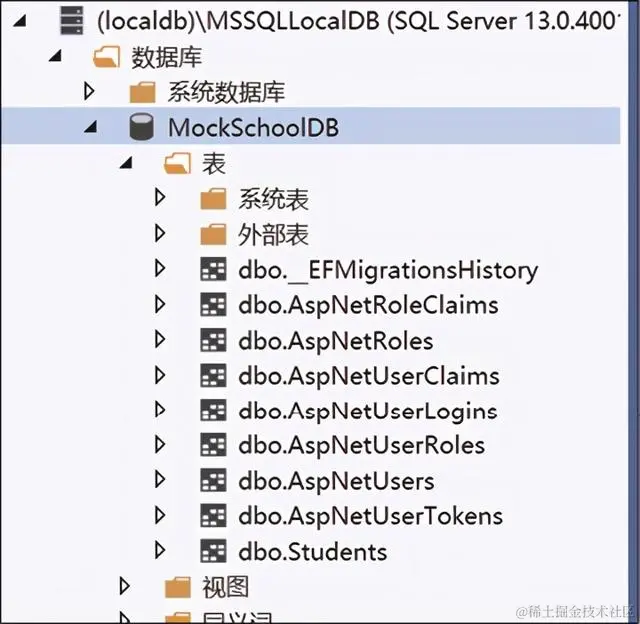This screenshot has width=640, height=624.
Task: Select the 表 label
Action: [214, 164]
